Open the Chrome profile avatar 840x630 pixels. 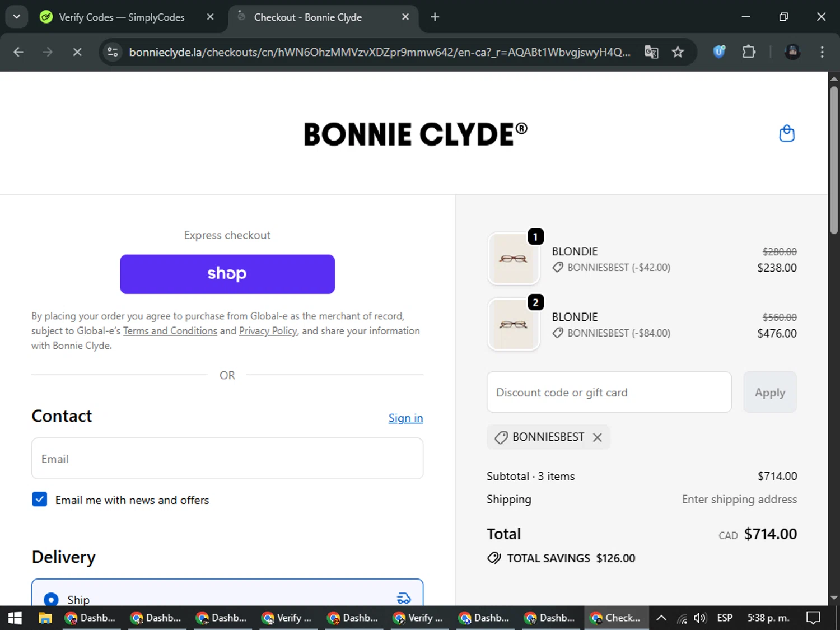click(x=792, y=52)
